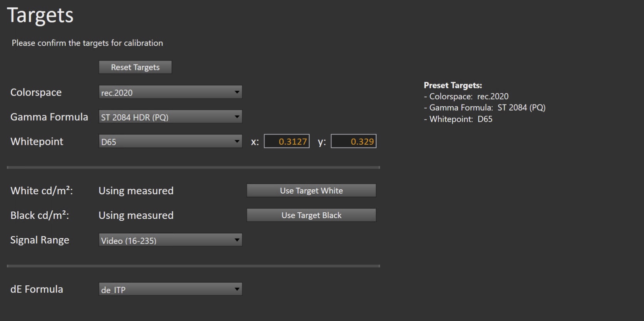
Task: Click the Black cd/m² label
Action: point(40,215)
